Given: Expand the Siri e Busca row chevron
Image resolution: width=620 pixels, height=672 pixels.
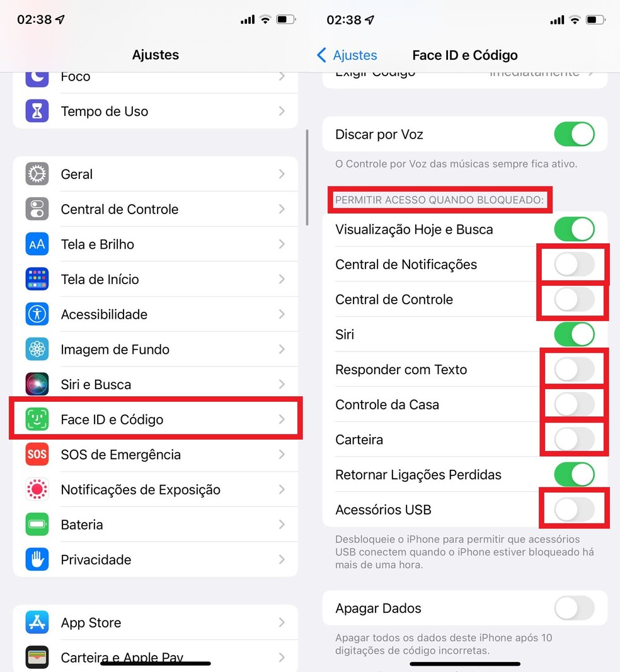Looking at the screenshot, I should point(282,384).
